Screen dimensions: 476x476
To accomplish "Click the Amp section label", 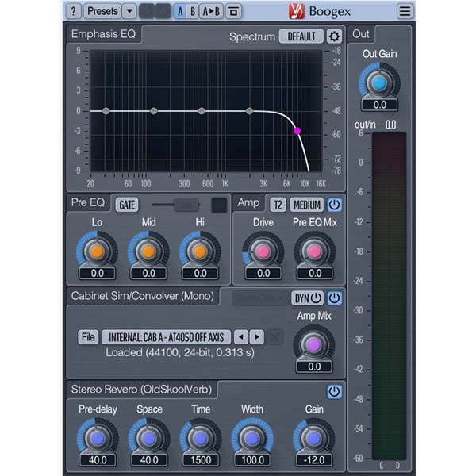I will [248, 202].
